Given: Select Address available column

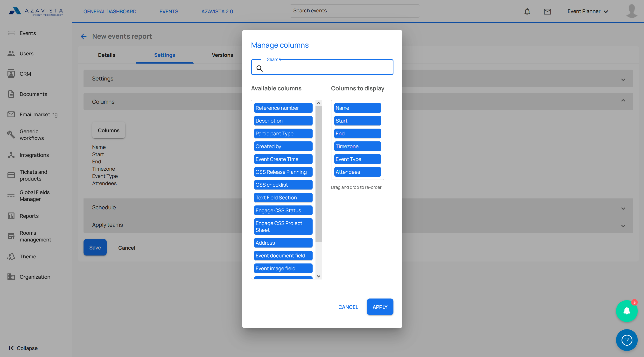Looking at the screenshot, I should click(283, 243).
